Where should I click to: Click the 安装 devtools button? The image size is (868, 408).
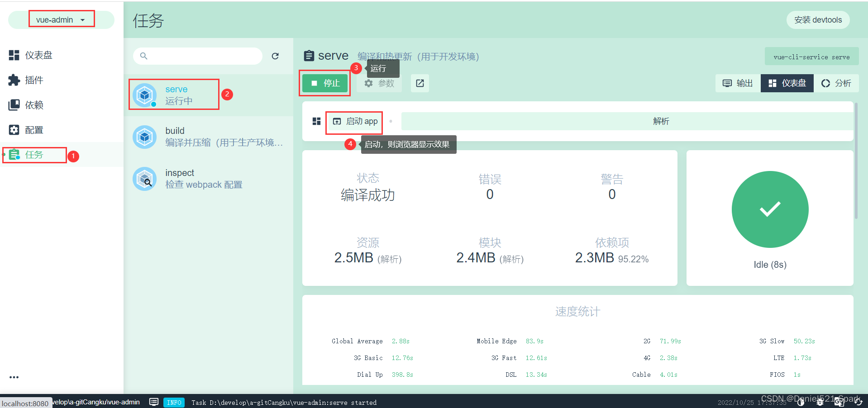click(x=818, y=20)
